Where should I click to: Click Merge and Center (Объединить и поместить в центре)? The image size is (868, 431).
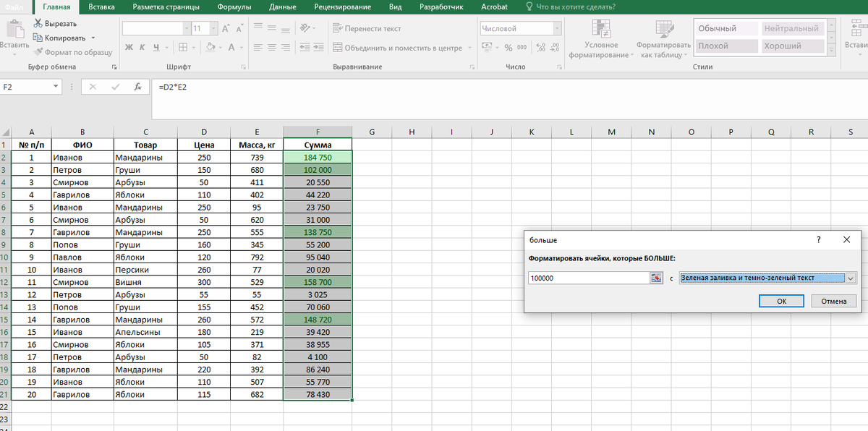click(x=397, y=48)
